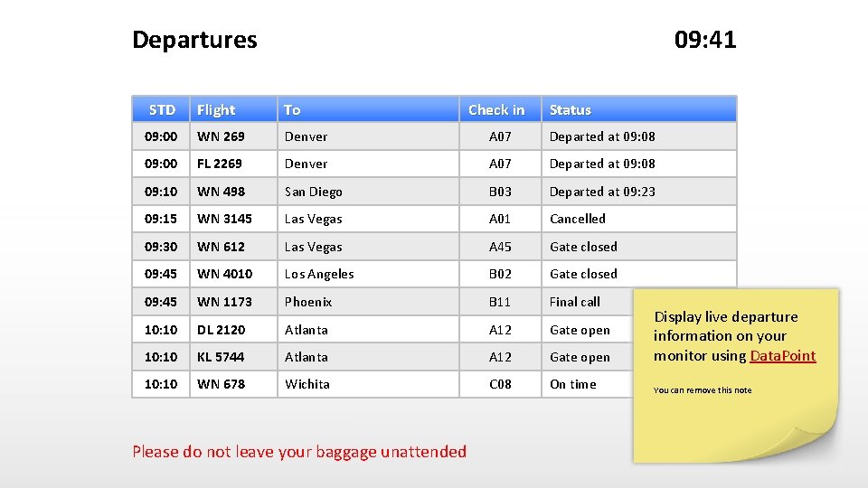Select flight KL 5744 cell
The width and height of the screenshot is (868, 488).
point(233,357)
